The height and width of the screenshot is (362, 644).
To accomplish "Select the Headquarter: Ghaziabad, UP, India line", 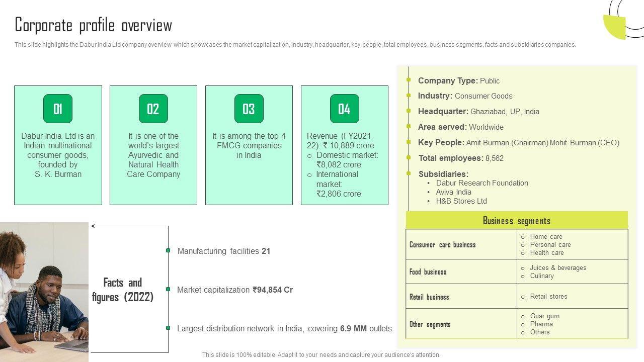I will (478, 112).
